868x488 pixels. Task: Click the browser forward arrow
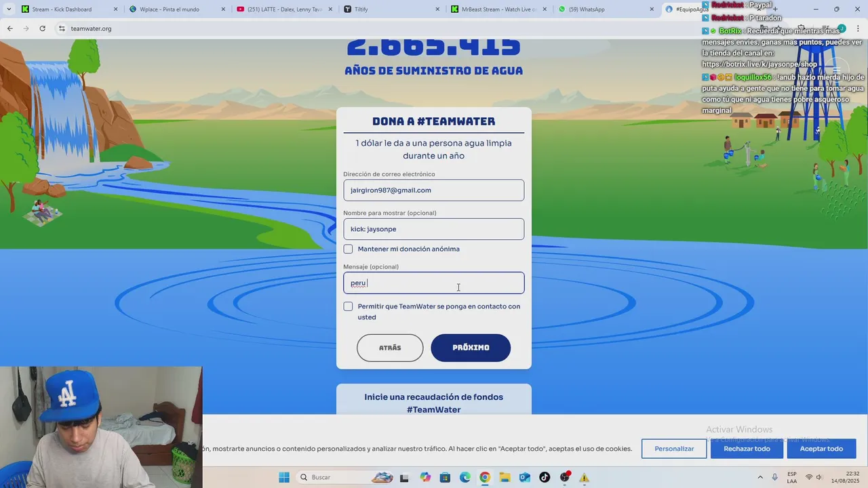26,28
